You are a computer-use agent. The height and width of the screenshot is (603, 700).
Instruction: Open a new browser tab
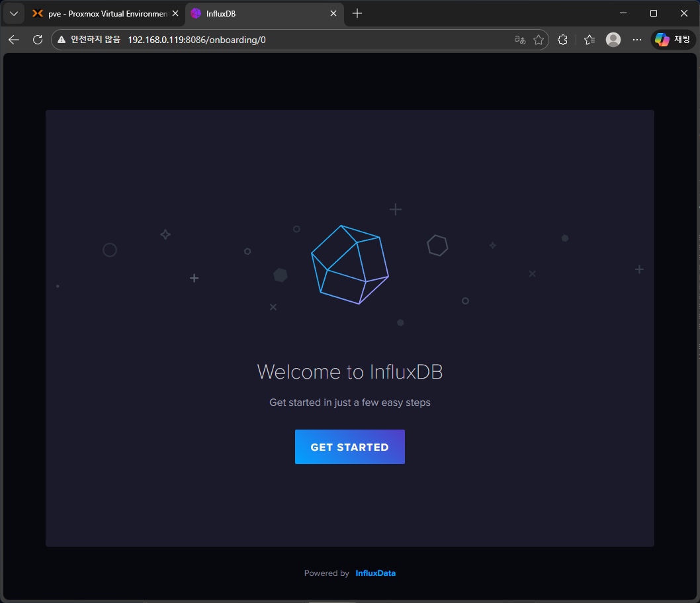357,13
